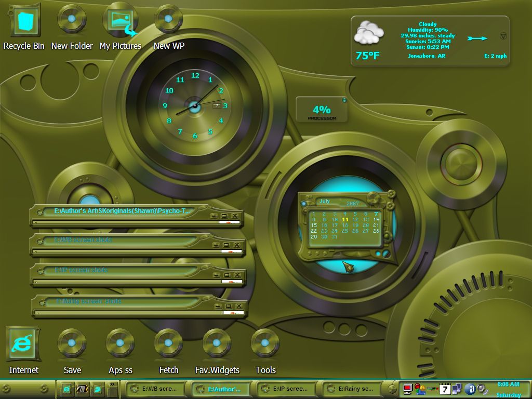Toggle the blue light button on calendar widget
The height and width of the screenshot is (399, 532).
coord(303,204)
